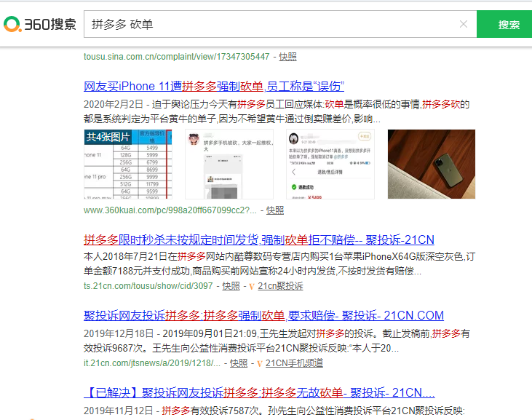532x420 pixels.
Task: Click snippet text dated 2019年11月12日
Action: tap(274, 411)
